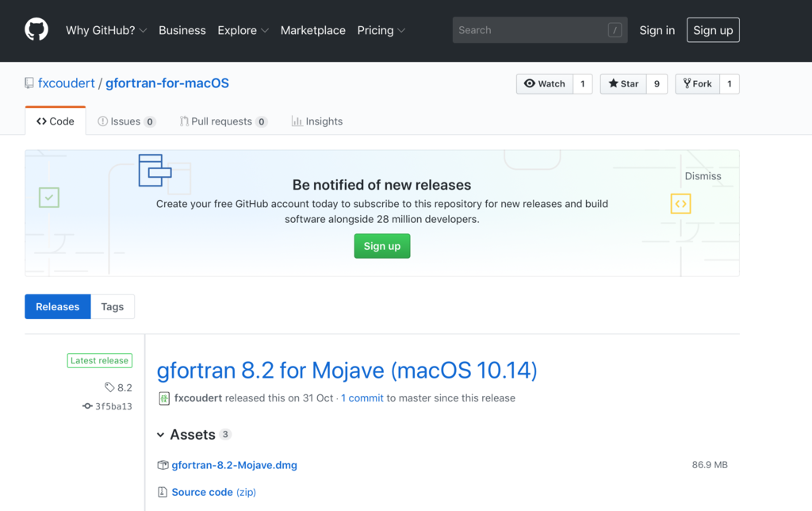Open commit 3f5ba13 link
Screen dimensions: 812x511
pos(113,406)
